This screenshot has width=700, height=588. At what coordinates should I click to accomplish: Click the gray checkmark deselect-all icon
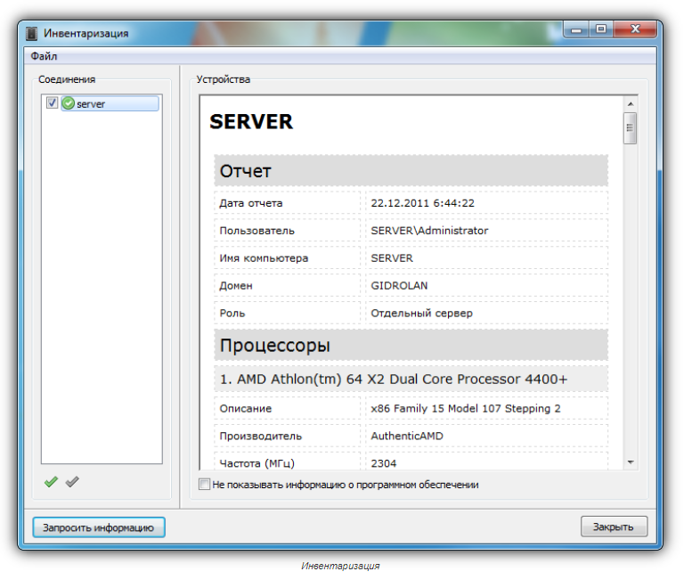point(72,482)
